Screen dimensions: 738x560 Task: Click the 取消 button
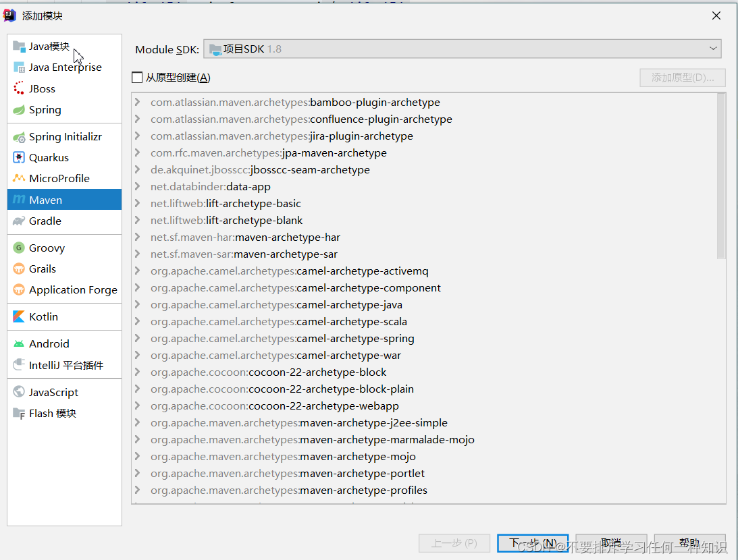coord(611,543)
